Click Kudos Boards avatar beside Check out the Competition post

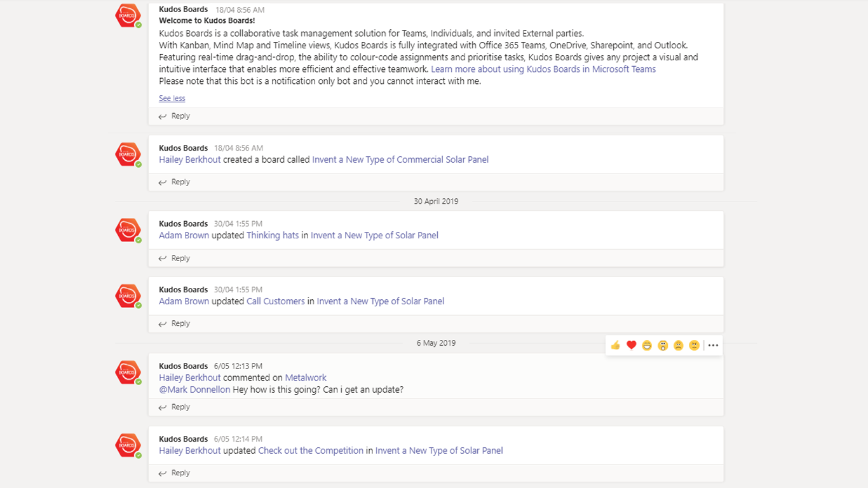click(x=128, y=446)
